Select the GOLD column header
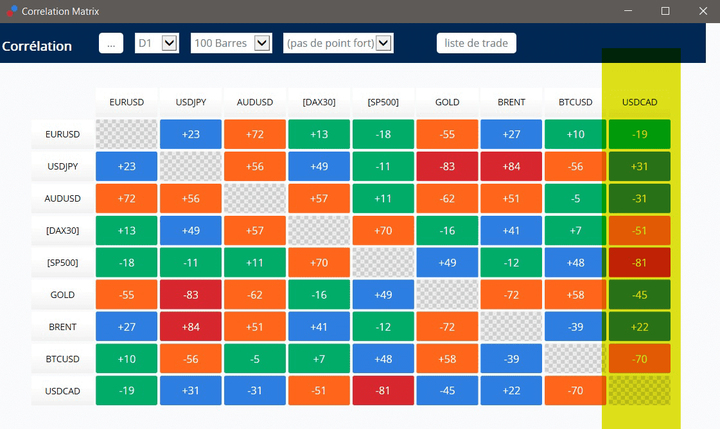720x429 pixels. pyautogui.click(x=447, y=102)
